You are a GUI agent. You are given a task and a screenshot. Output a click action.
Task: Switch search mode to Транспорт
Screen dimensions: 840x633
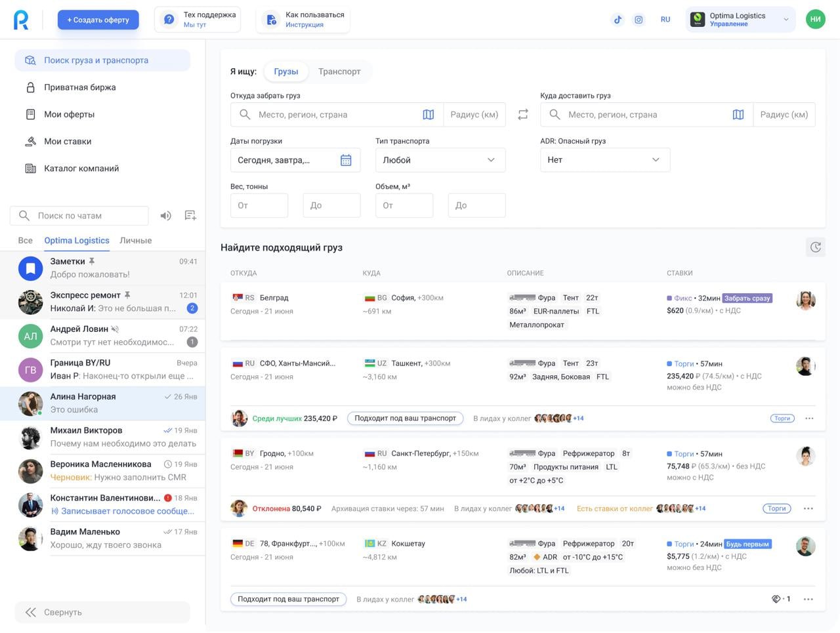339,71
